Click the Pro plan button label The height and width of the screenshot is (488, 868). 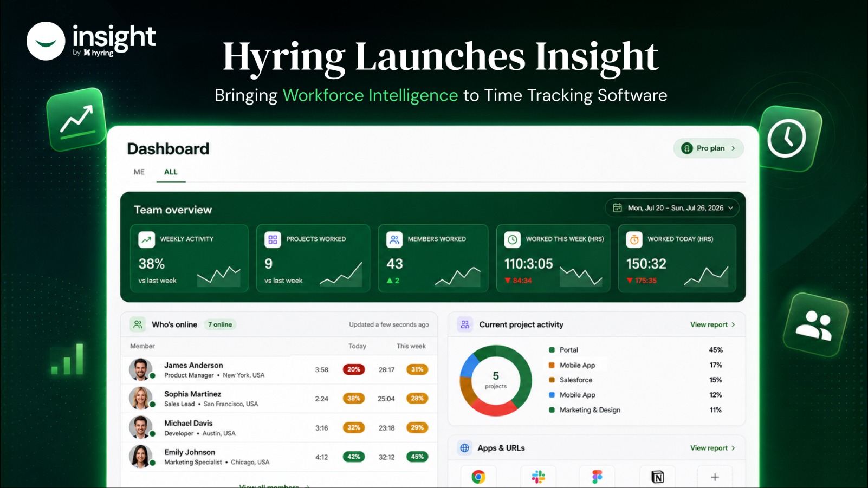(711, 148)
